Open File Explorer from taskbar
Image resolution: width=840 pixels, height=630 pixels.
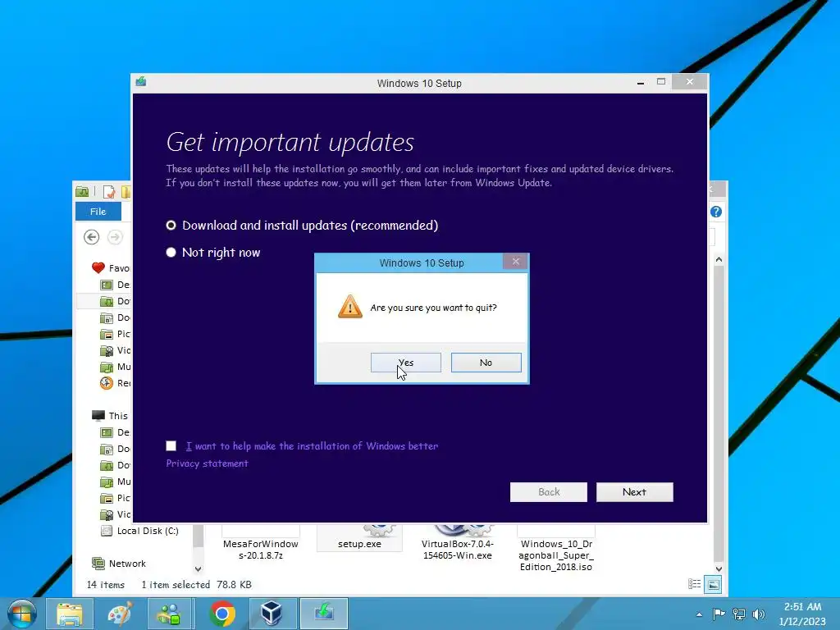(x=70, y=614)
